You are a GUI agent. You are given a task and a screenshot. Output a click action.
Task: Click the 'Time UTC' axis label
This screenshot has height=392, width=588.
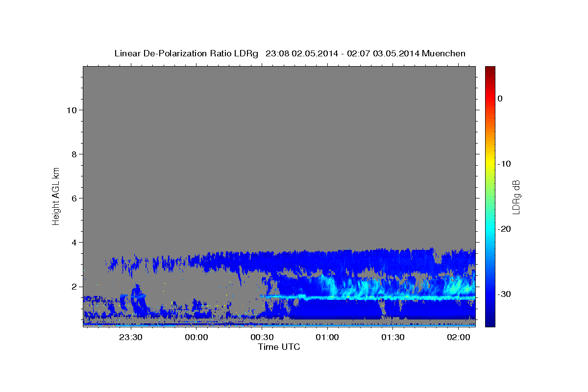(279, 347)
